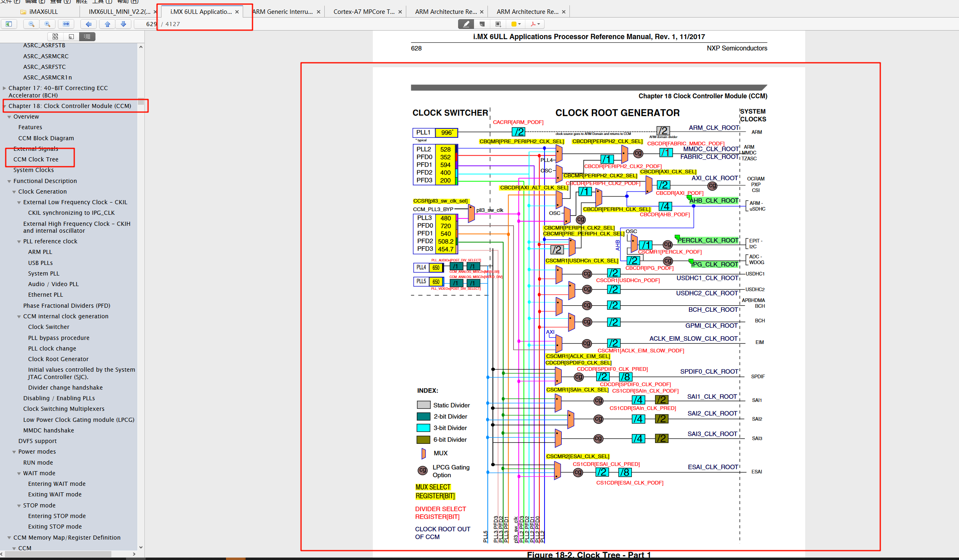
Task: Click the sidebar scroll-down arrow
Action: tap(141, 547)
